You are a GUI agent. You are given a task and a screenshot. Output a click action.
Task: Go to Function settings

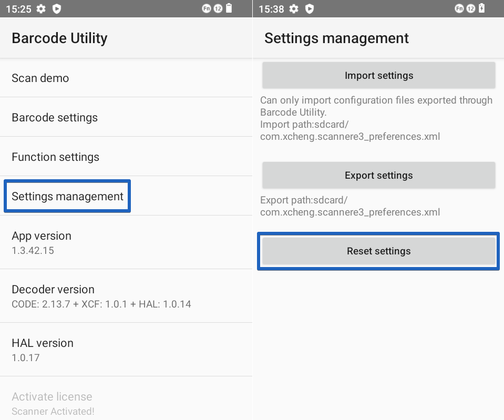coord(55,157)
